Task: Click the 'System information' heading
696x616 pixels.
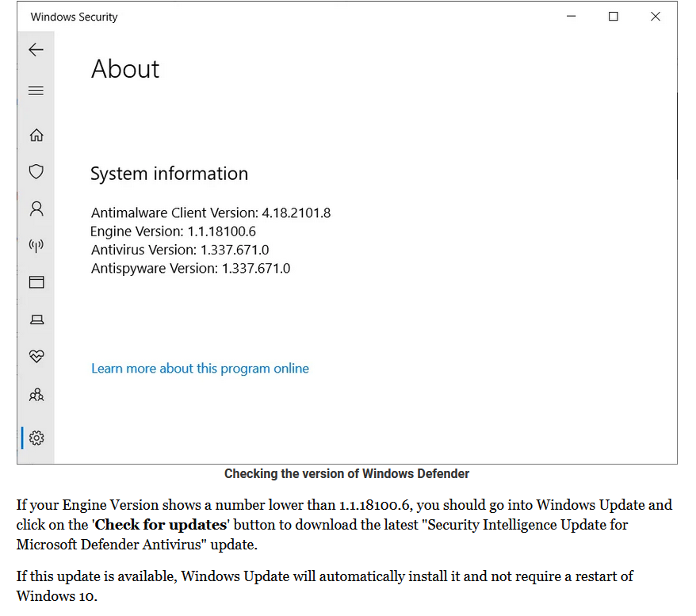Action: 169,174
